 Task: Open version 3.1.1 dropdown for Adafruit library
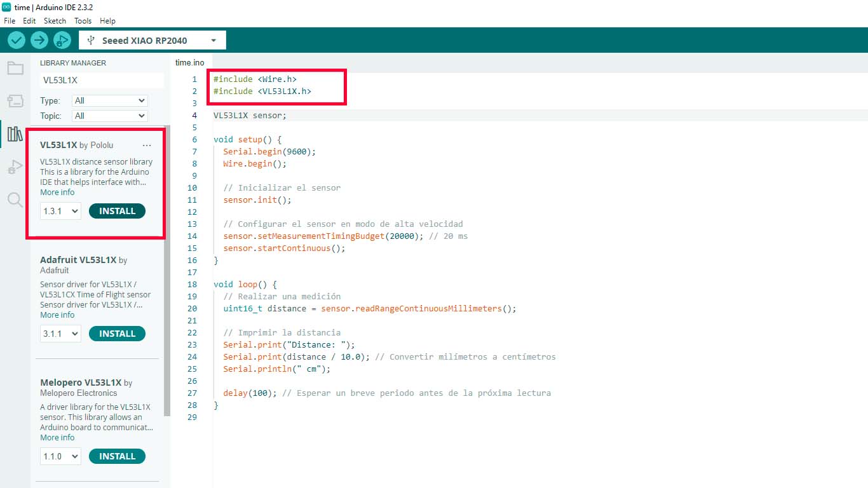(60, 334)
